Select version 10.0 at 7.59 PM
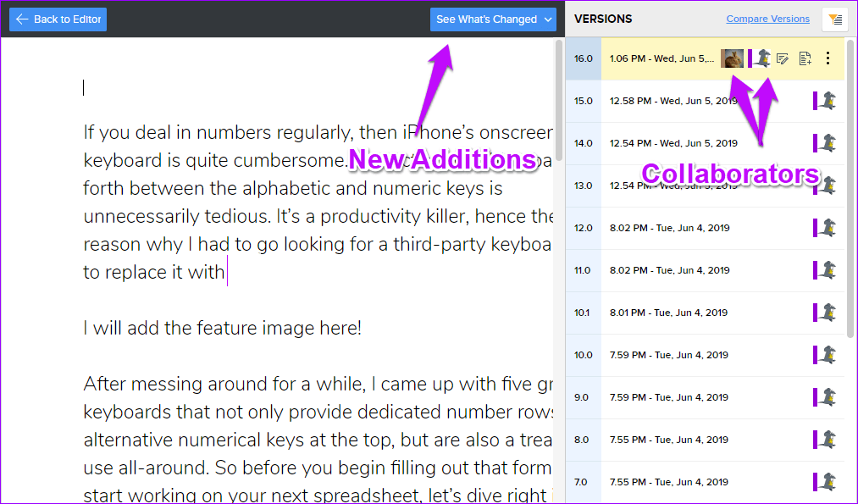 705,355
